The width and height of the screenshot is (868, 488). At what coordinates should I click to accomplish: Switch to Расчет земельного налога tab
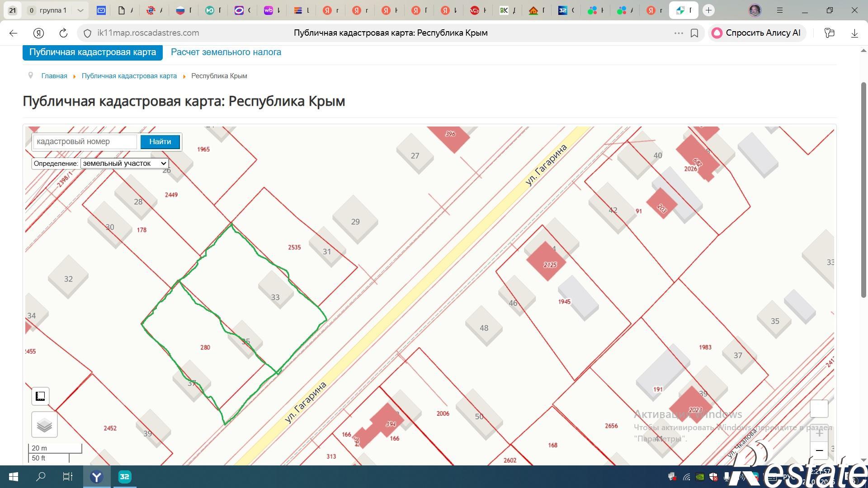[x=226, y=52]
